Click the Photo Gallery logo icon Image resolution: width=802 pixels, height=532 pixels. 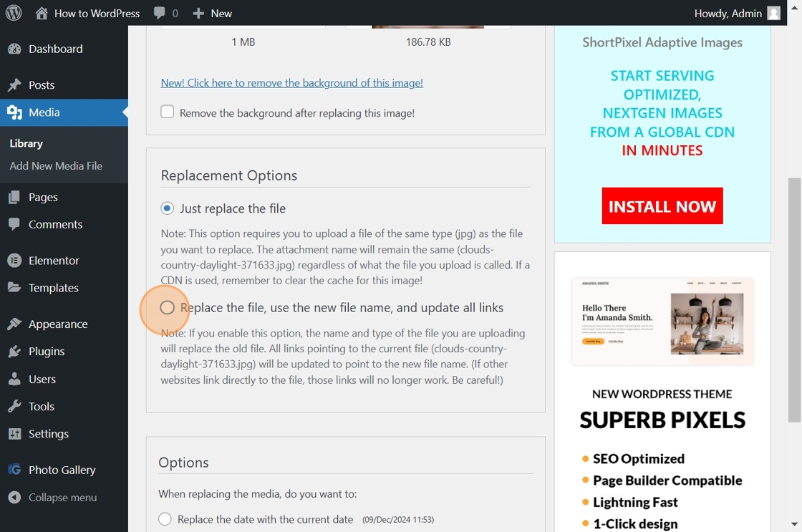(x=14, y=470)
